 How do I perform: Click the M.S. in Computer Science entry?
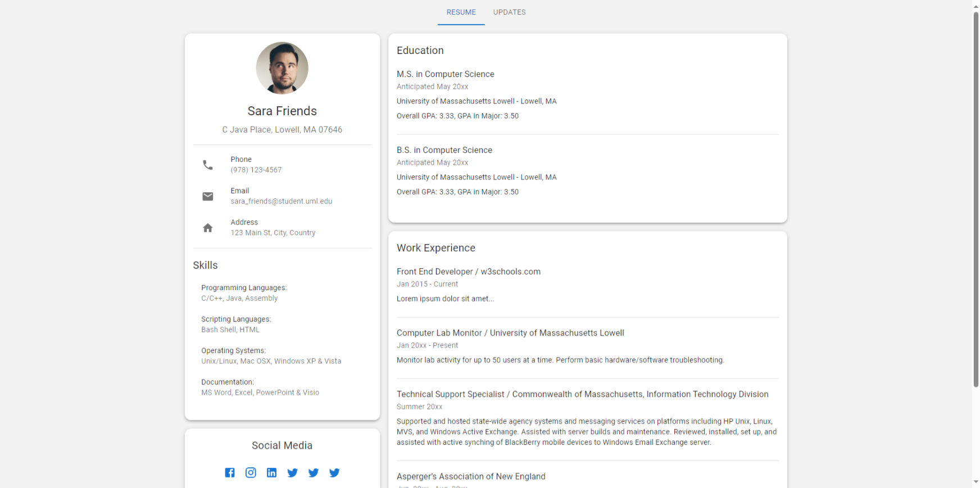[445, 74]
